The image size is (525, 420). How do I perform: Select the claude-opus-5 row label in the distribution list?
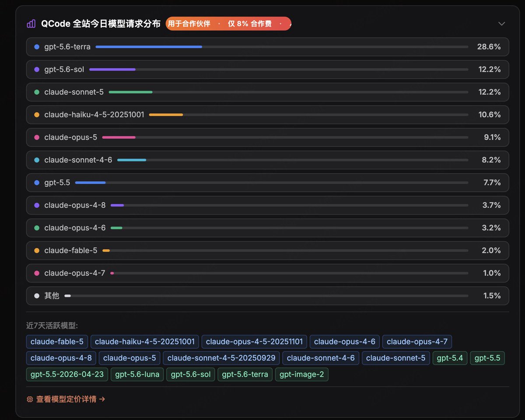coord(71,137)
